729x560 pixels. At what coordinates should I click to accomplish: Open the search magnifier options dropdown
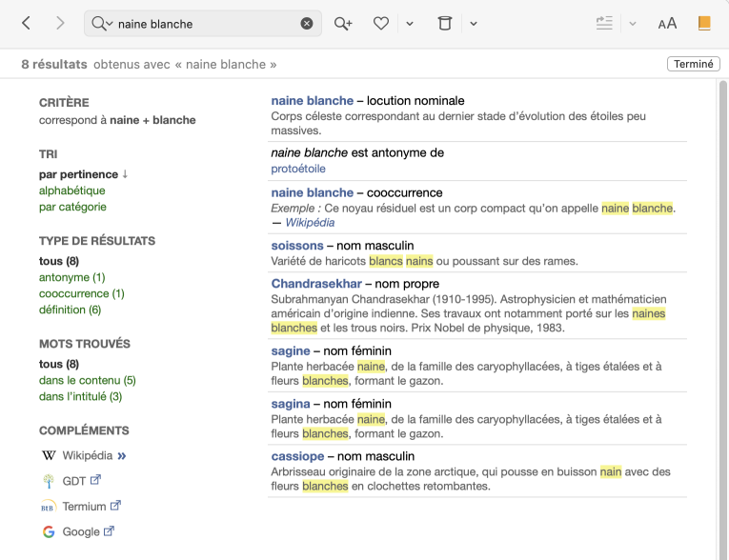[x=101, y=24]
